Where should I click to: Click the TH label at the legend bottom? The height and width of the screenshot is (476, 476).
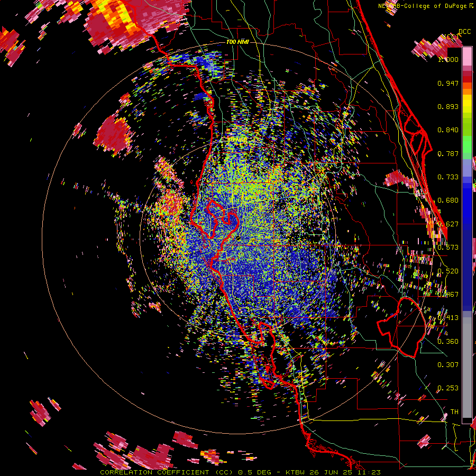click(x=454, y=412)
